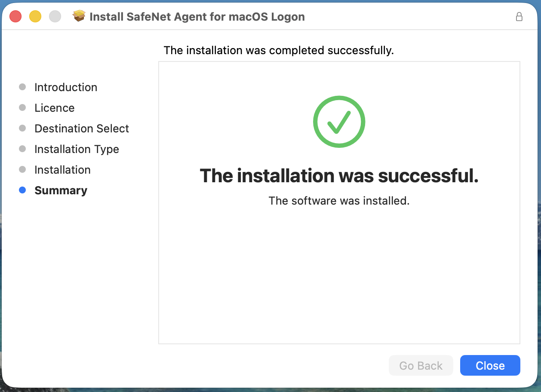Close the installer with the Close button
The width and height of the screenshot is (541, 392).
(x=490, y=365)
